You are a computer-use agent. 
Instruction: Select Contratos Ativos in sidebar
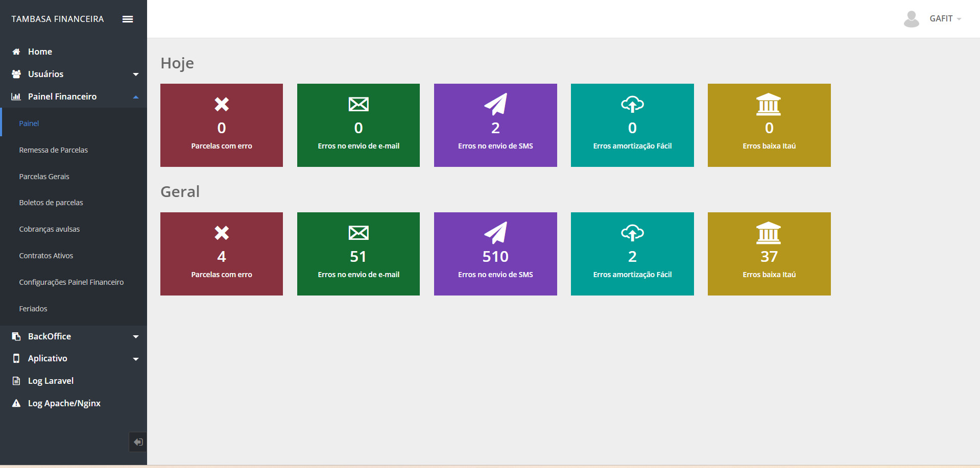46,256
